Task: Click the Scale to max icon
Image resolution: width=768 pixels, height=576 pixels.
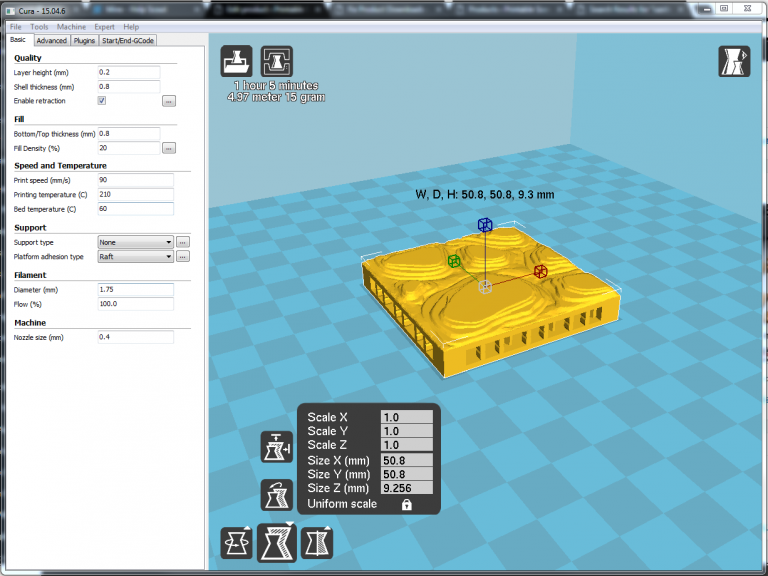Action: coord(277,447)
